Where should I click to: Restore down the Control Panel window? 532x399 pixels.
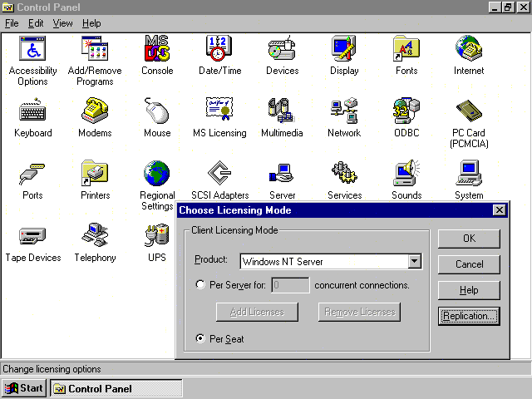click(x=508, y=7)
